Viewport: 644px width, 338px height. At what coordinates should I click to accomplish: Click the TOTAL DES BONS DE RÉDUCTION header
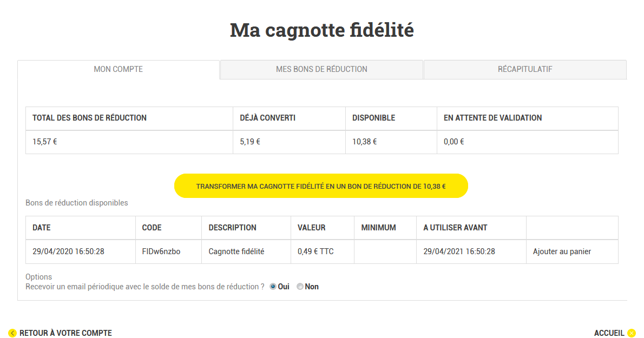[89, 118]
